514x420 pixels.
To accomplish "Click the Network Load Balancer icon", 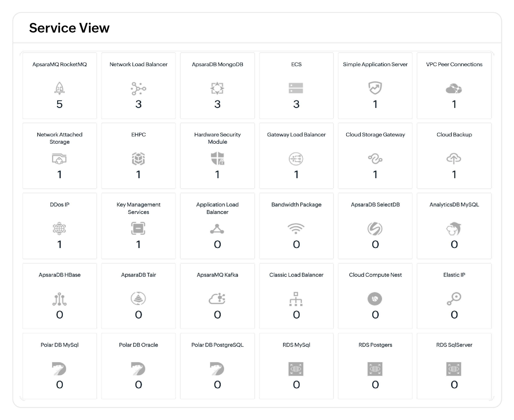I will point(138,88).
